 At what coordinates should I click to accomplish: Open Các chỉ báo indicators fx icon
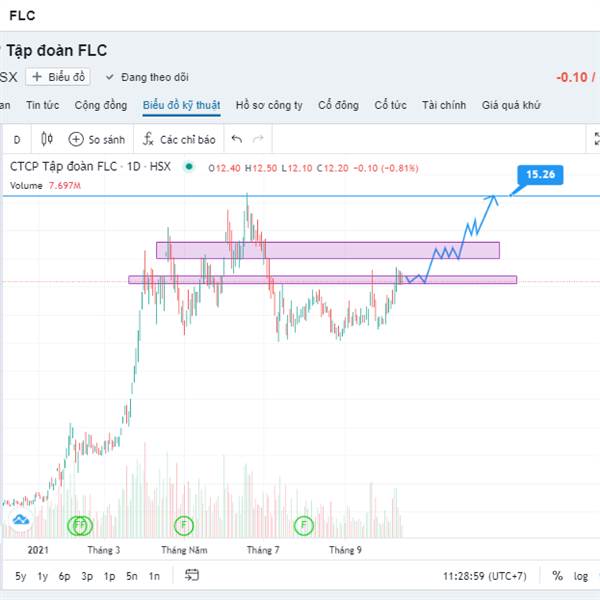click(x=148, y=139)
